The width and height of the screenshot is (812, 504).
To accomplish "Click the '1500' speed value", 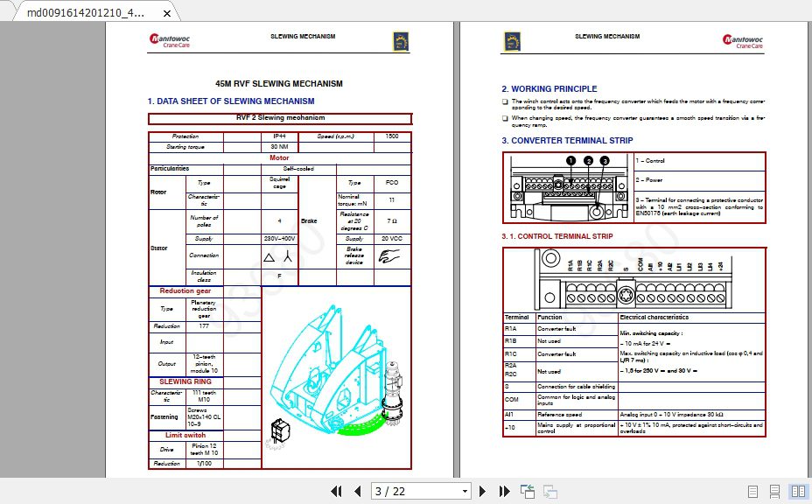I will (x=392, y=136).
